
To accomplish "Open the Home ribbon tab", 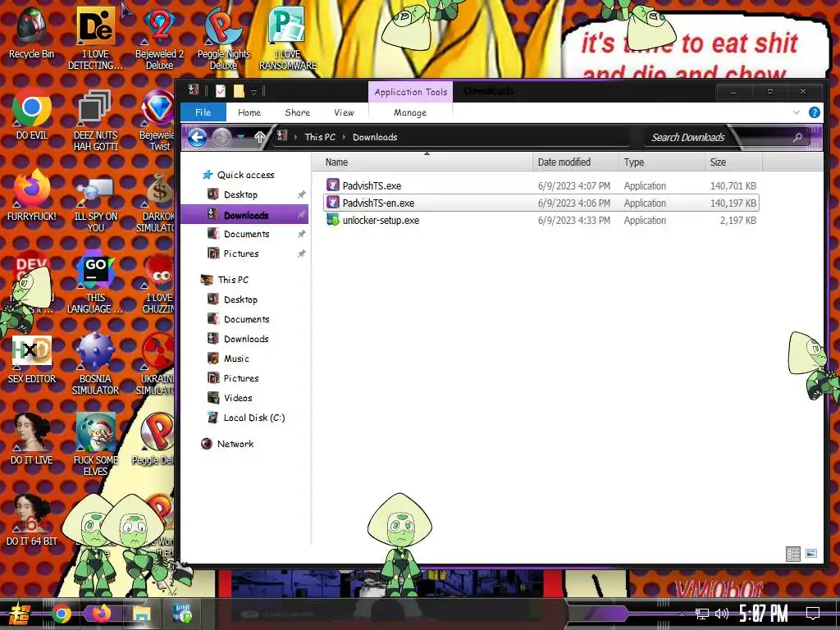I will pos(249,112).
